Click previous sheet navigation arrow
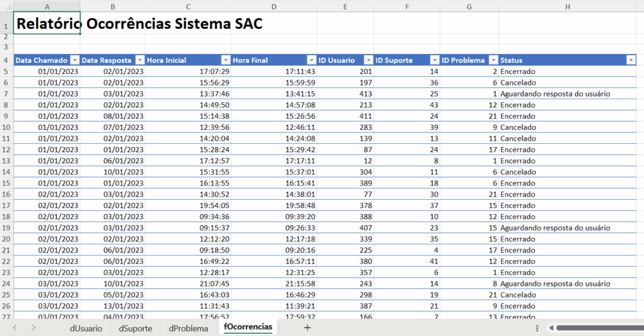 point(15,327)
